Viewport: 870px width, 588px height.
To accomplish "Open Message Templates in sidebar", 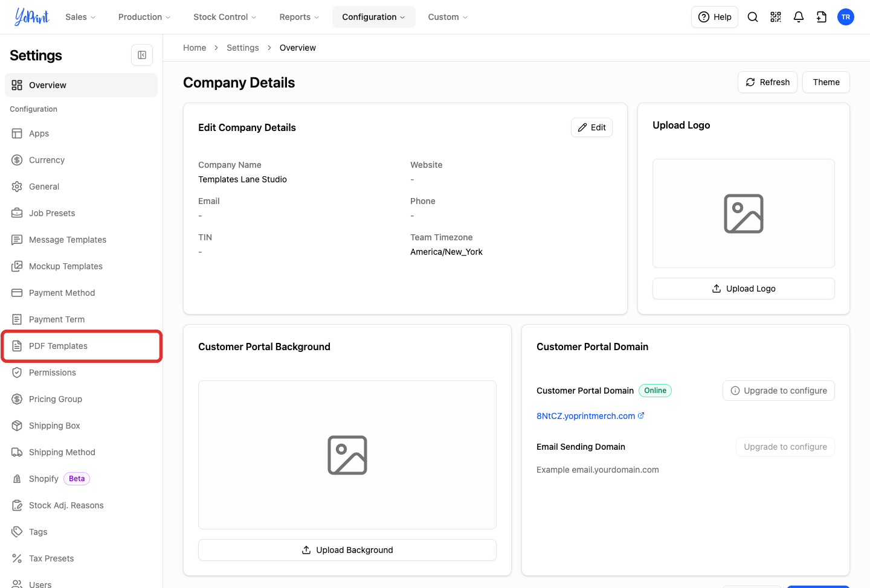I will [x=81, y=240].
